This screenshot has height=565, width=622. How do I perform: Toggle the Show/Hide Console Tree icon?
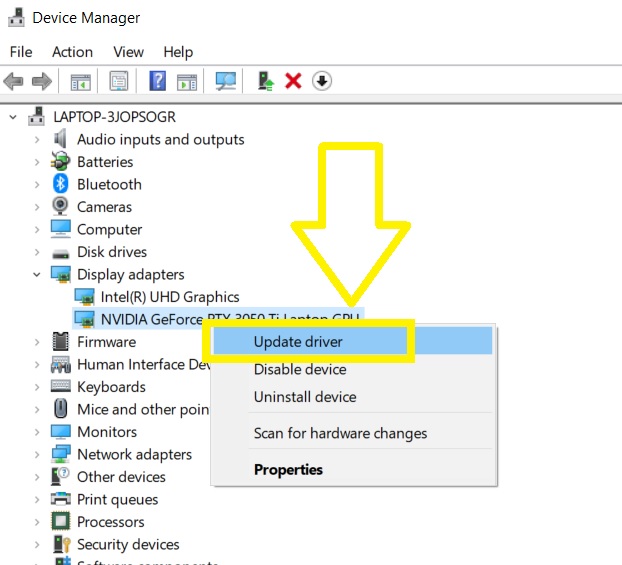click(x=81, y=81)
